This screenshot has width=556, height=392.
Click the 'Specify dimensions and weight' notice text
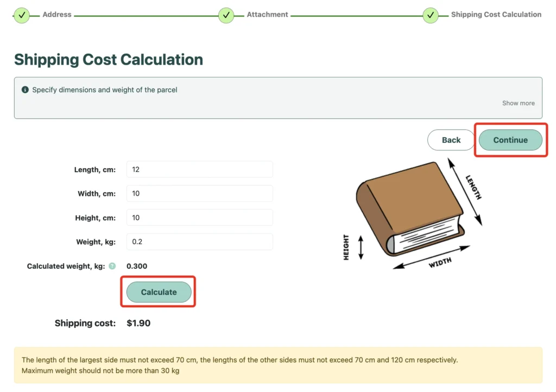[x=105, y=90]
